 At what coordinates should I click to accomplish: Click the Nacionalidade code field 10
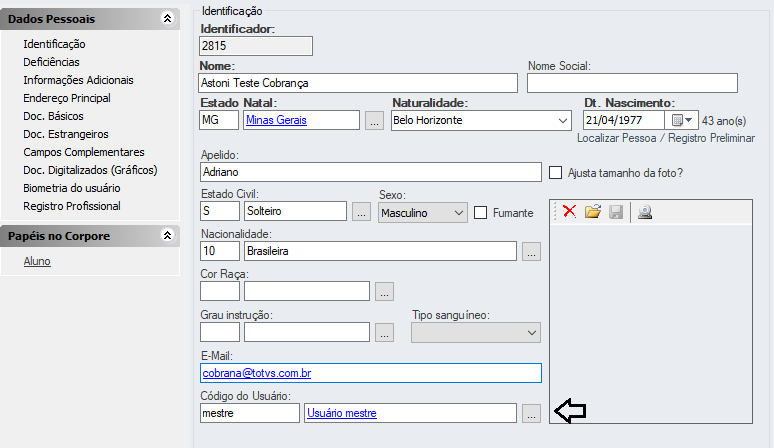point(220,251)
